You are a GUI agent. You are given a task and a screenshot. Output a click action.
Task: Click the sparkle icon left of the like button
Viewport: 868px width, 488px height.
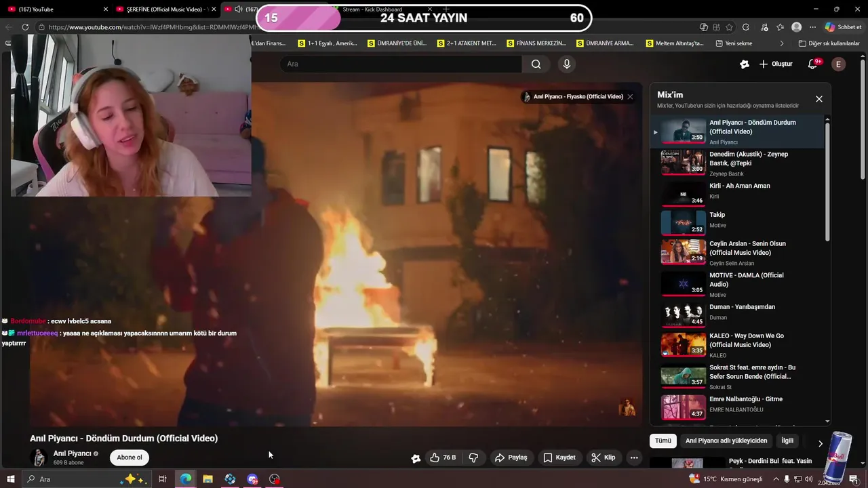[416, 458]
